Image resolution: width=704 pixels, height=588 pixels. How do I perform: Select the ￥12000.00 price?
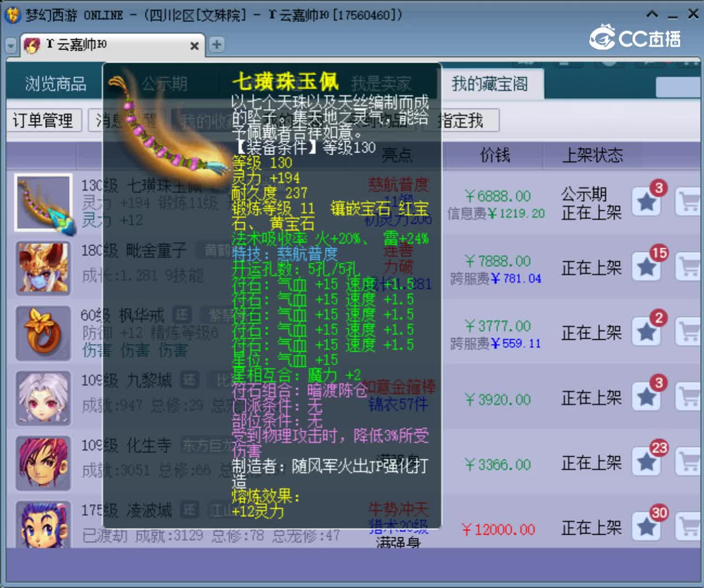pyautogui.click(x=498, y=530)
